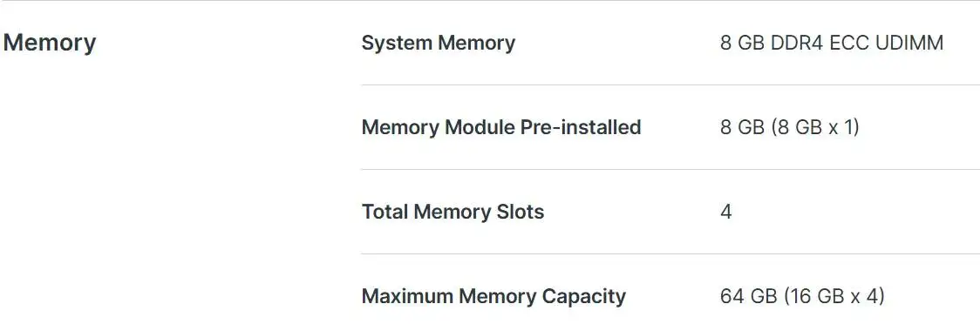Click the divider line below System Memory row
This screenshot has height=331, width=980.
point(670,85)
